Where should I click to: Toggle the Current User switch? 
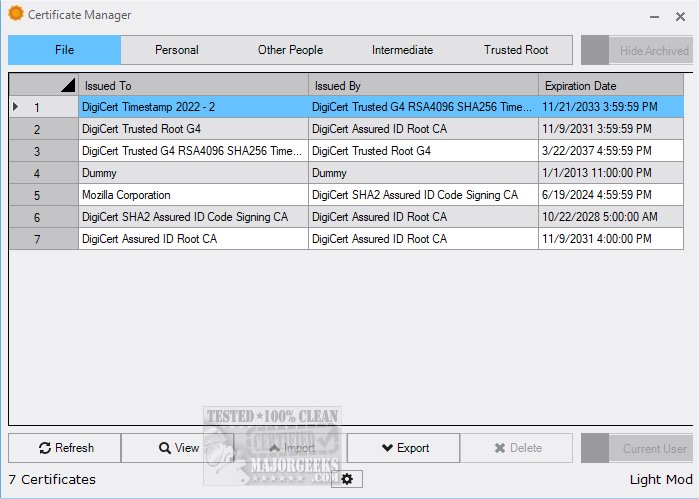click(637, 449)
